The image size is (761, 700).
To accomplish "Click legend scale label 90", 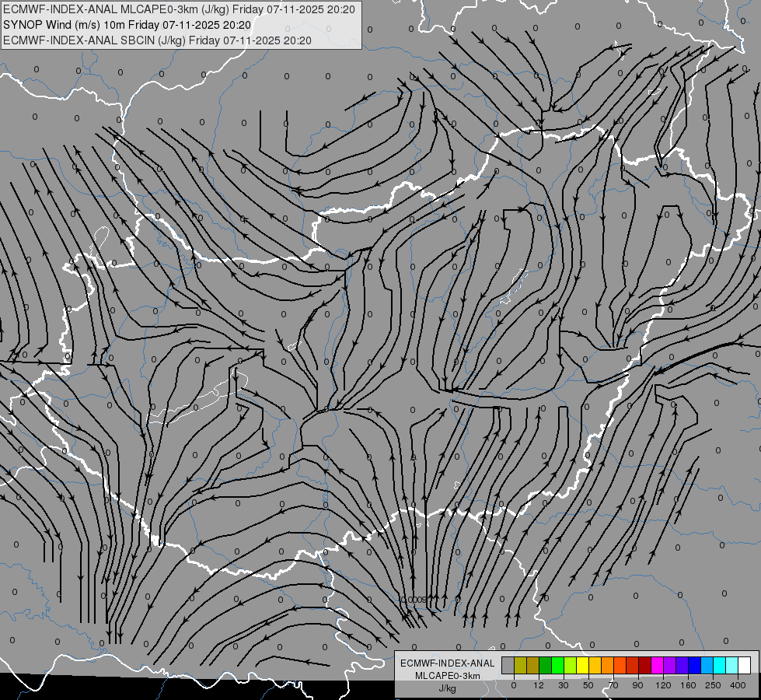I will tap(637, 685).
